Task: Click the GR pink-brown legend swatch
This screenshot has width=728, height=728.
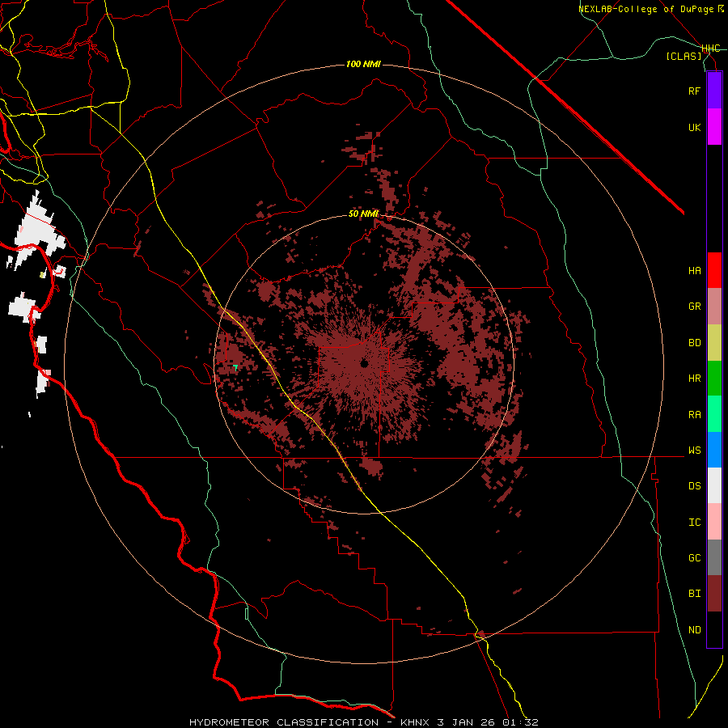Action: click(x=714, y=307)
